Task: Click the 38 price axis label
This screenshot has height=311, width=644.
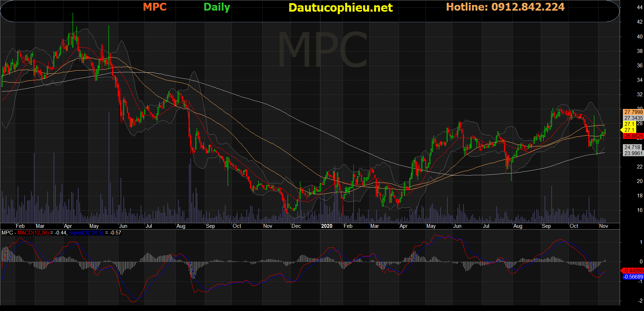Action: tap(640, 51)
